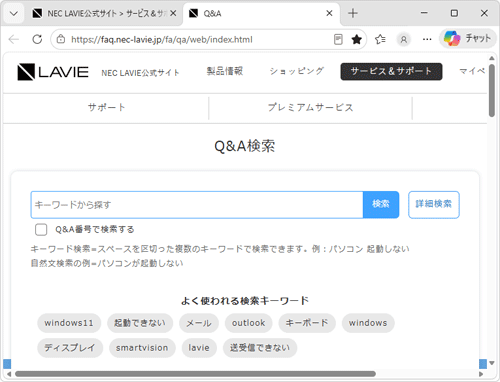Click the horizontal scrollbar at the bottom
This screenshot has height=382, width=500.
click(195, 374)
